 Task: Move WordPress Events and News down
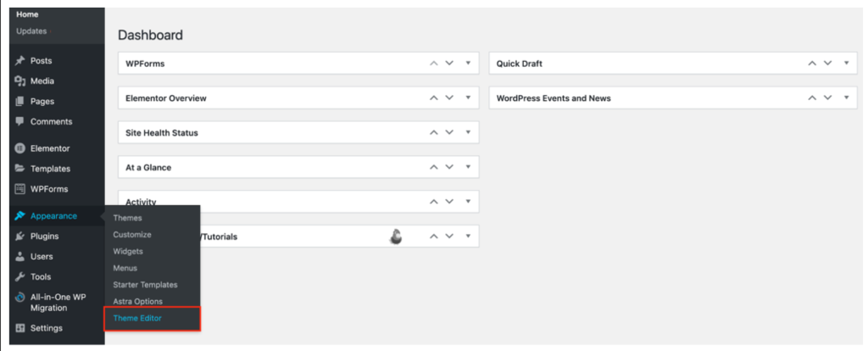click(x=827, y=98)
